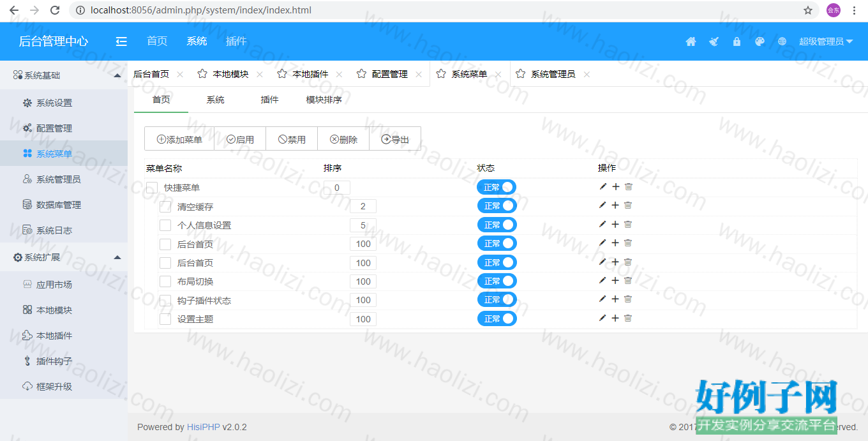The height and width of the screenshot is (441, 868).
Task: Open the 系统 top navigation menu
Action: [197, 41]
